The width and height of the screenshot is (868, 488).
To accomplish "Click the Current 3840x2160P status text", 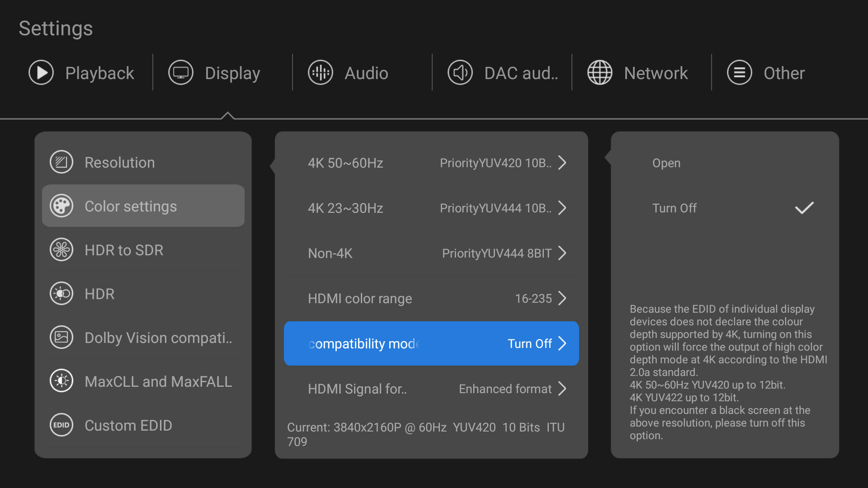I will [426, 434].
